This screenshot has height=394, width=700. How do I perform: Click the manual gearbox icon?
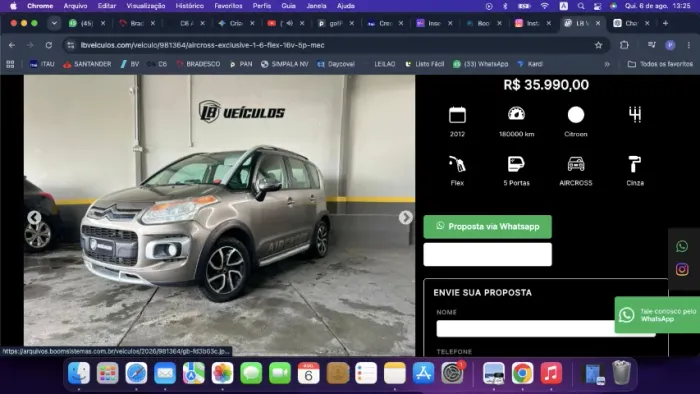point(635,115)
